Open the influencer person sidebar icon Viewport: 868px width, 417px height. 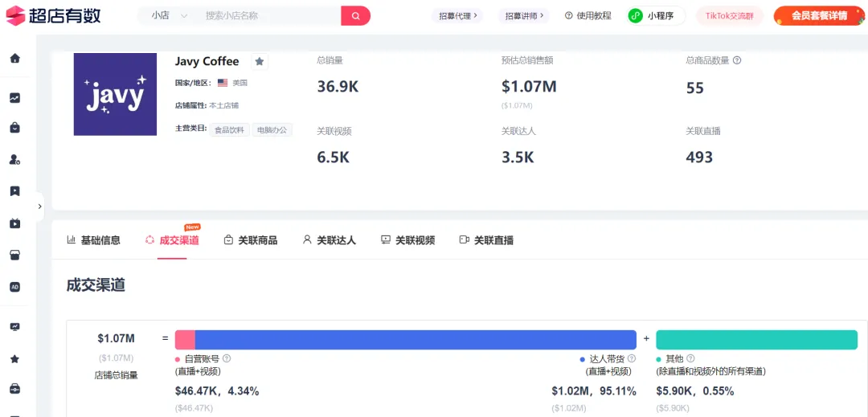point(15,159)
